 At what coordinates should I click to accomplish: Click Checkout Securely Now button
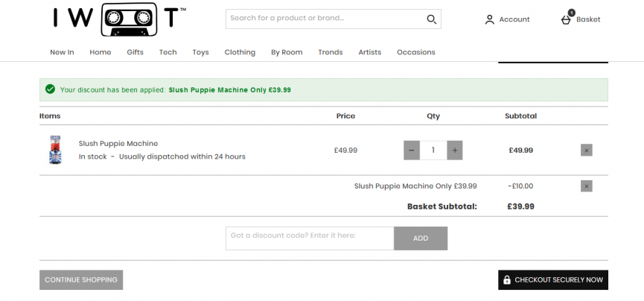click(x=553, y=279)
